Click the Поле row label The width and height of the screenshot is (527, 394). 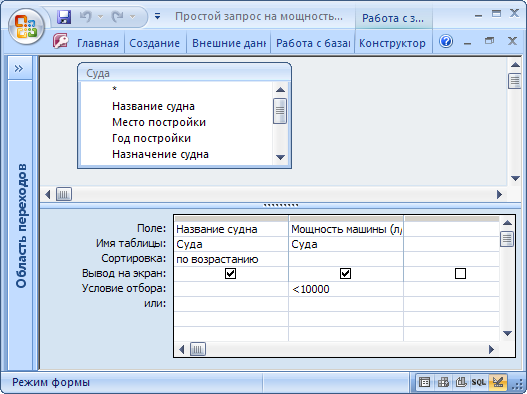(152, 228)
